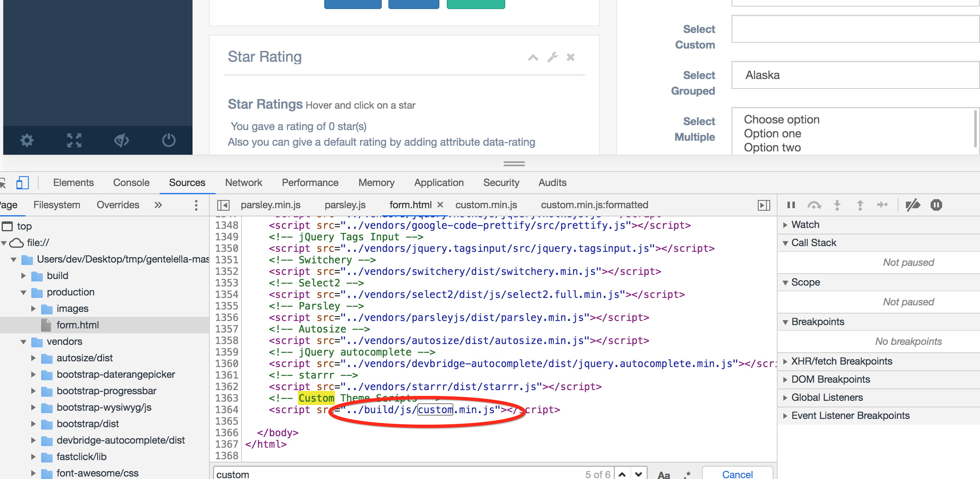Expand the Watch section
This screenshot has height=479, width=980.
point(785,224)
